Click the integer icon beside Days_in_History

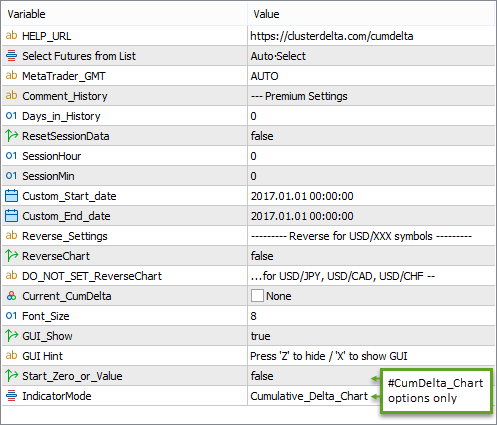pos(11,116)
